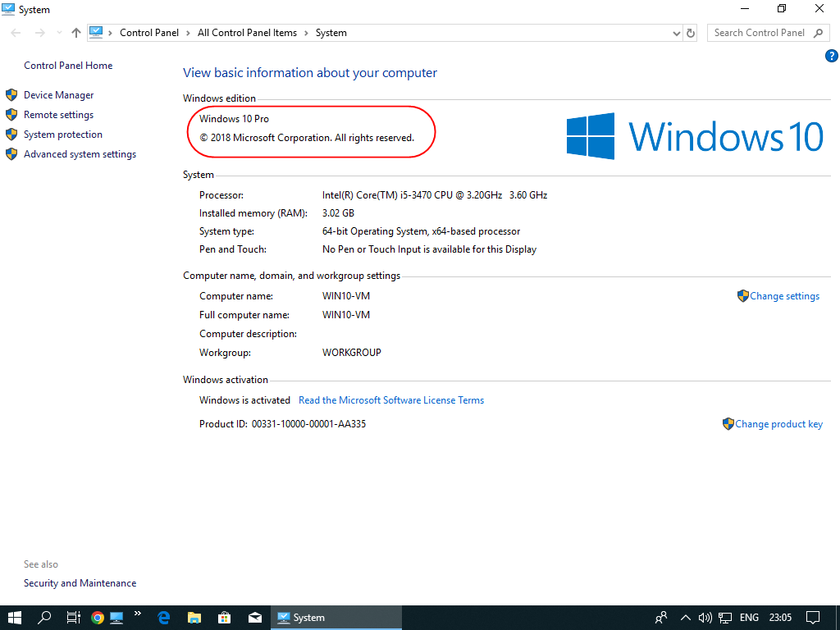Click Change product key link
This screenshot has height=630, width=840.
(x=778, y=424)
